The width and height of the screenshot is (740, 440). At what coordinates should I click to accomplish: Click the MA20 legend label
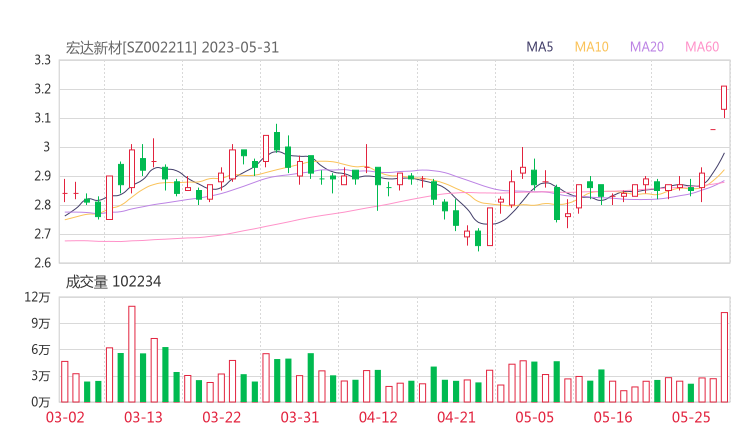(647, 47)
